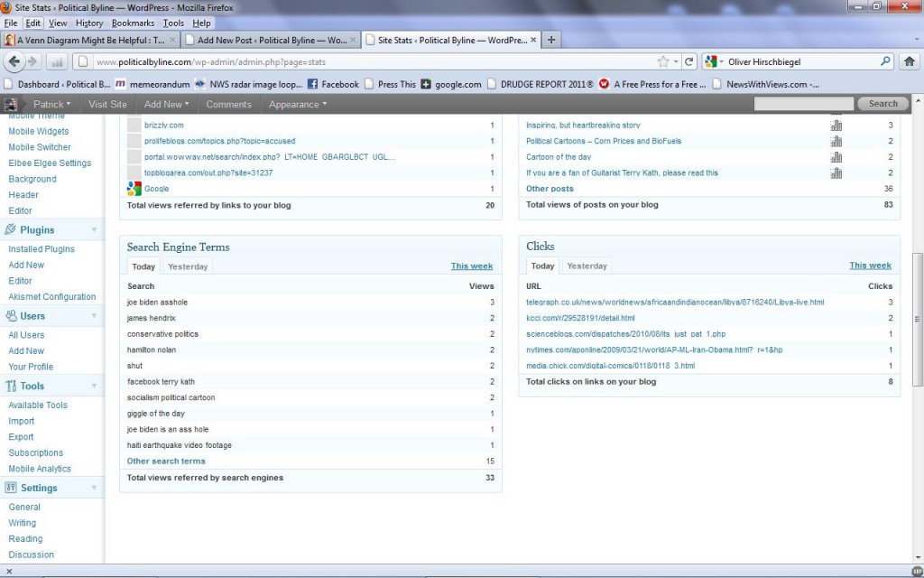
Task: Select Today tab in Clicks panel
Action: pos(542,266)
